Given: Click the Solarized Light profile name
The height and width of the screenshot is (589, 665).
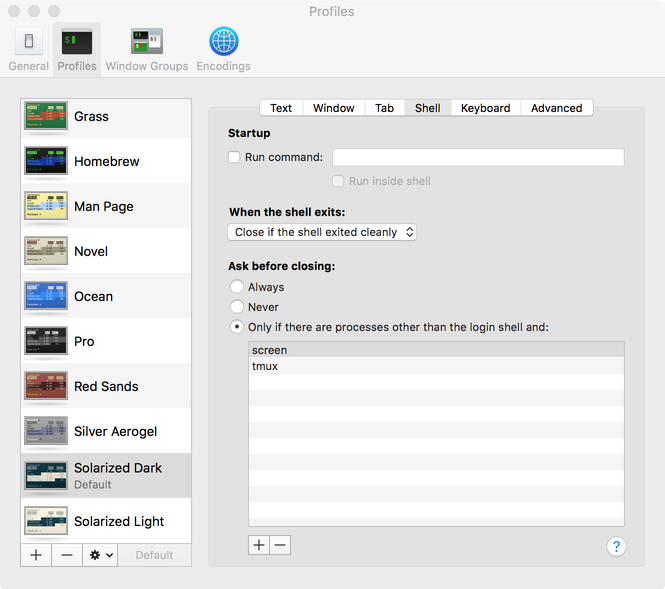Looking at the screenshot, I should pyautogui.click(x=119, y=521).
